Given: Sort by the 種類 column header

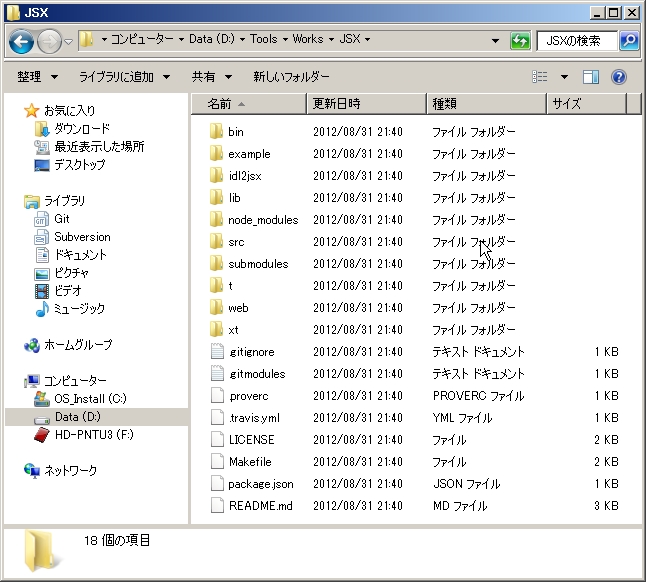Looking at the screenshot, I should coord(487,104).
